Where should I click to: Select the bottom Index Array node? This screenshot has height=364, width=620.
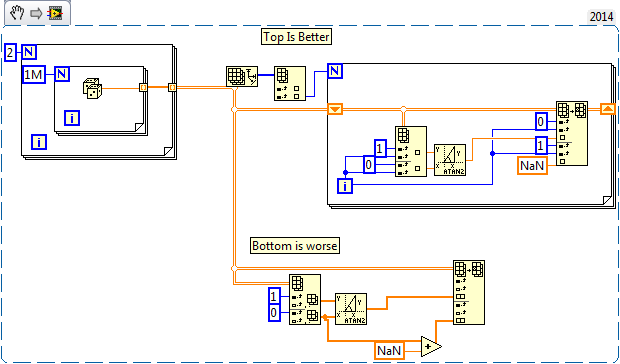pyautogui.click(x=305, y=300)
